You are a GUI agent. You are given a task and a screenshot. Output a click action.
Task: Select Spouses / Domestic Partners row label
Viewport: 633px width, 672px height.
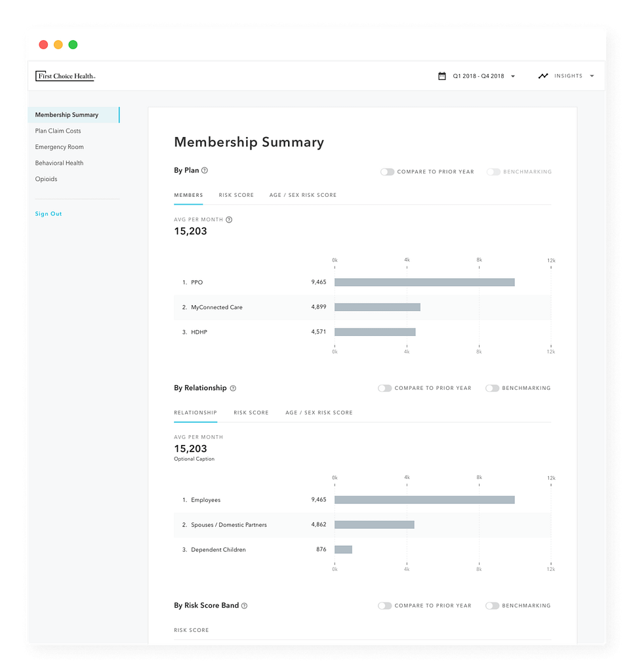pyautogui.click(x=229, y=524)
